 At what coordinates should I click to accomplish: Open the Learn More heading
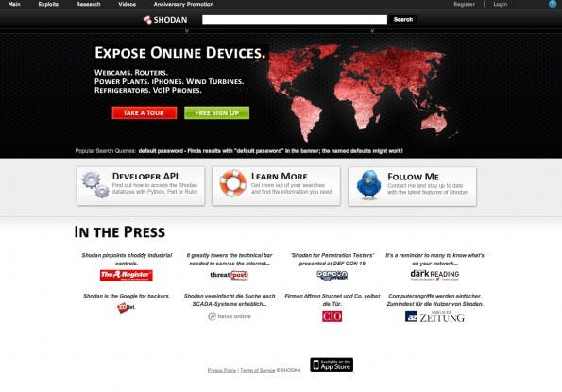pos(280,177)
